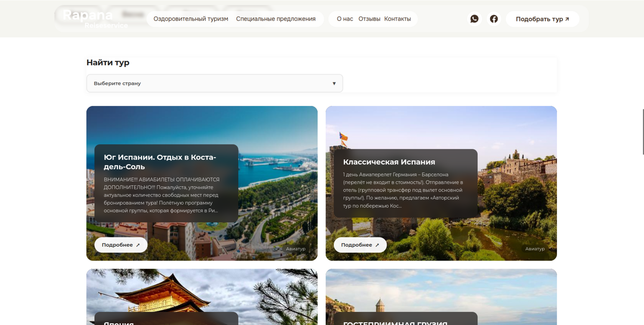Open the Facebook page icon
Screen dimensions: 644x325
click(494, 19)
